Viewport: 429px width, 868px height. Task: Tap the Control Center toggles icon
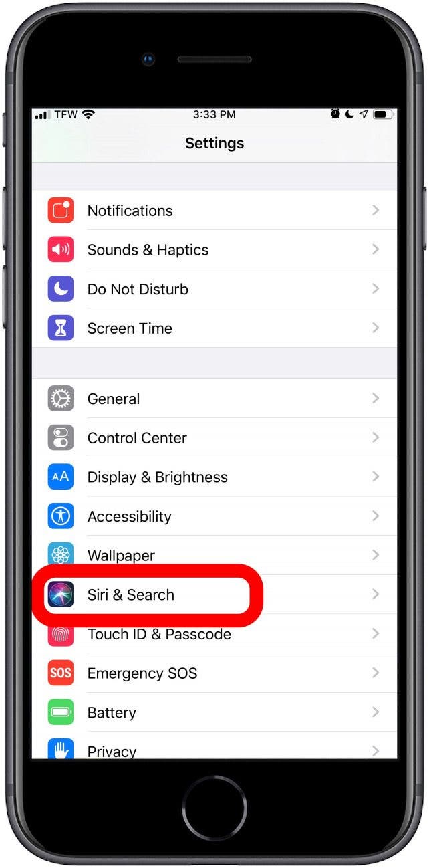click(61, 438)
